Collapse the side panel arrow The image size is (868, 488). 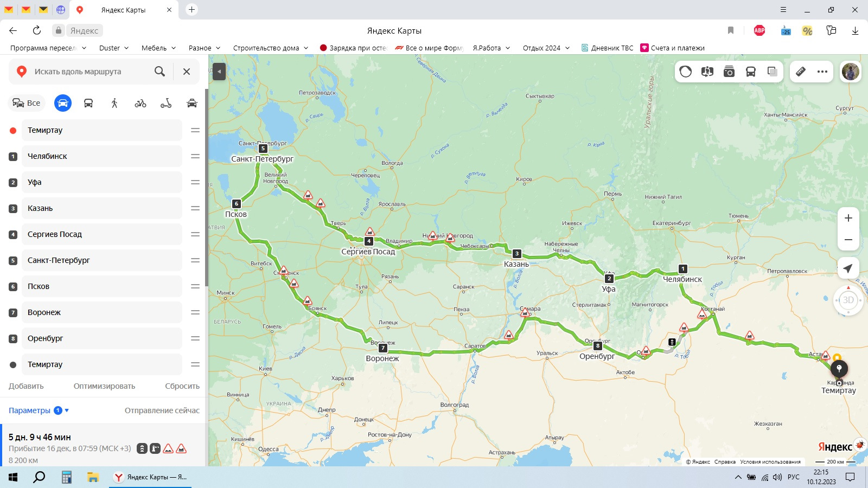pyautogui.click(x=219, y=72)
